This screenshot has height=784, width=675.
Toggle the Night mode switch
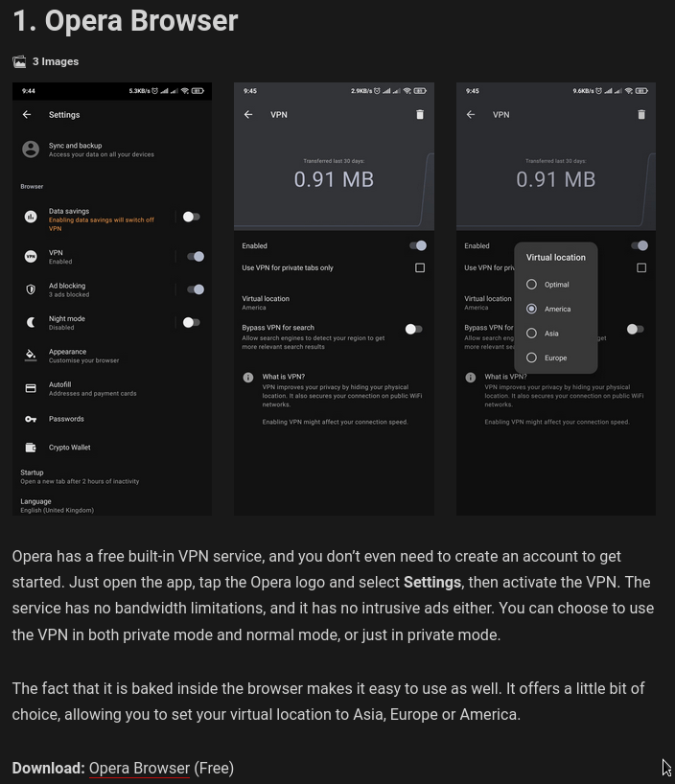191,322
